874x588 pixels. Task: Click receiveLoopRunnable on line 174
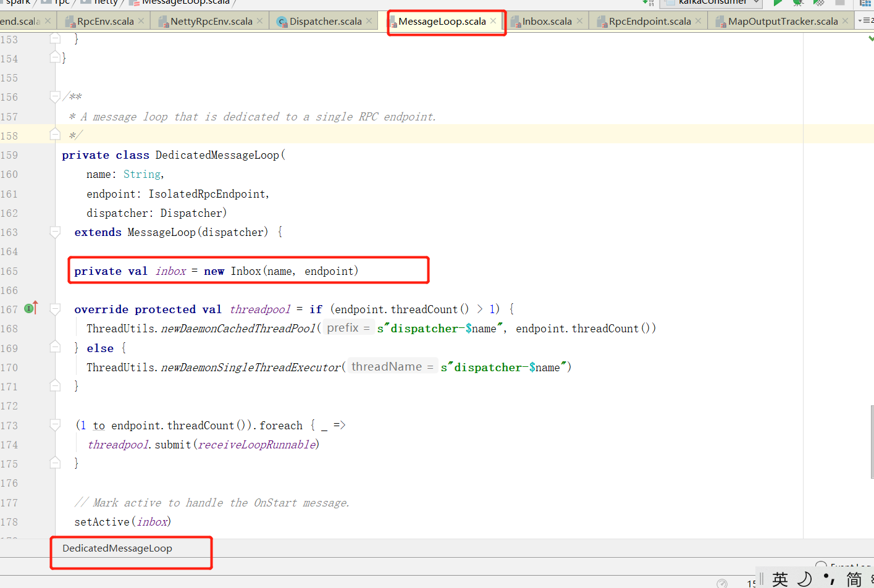(257, 445)
